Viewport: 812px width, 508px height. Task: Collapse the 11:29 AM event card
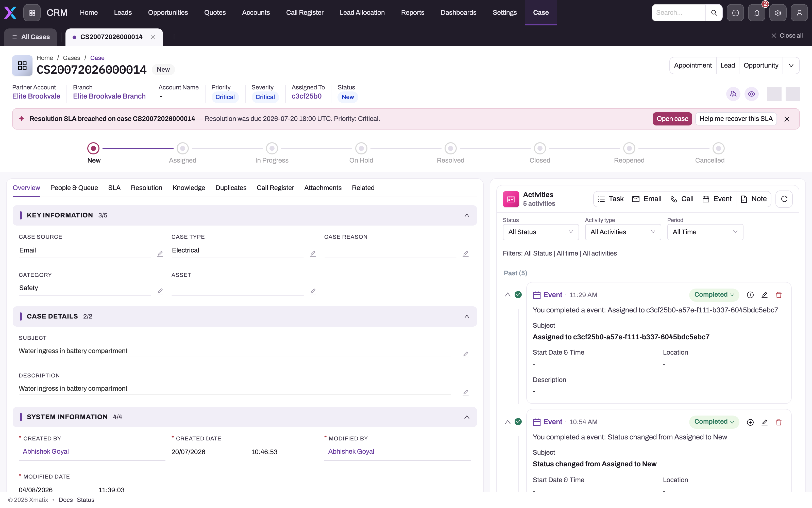click(507, 295)
